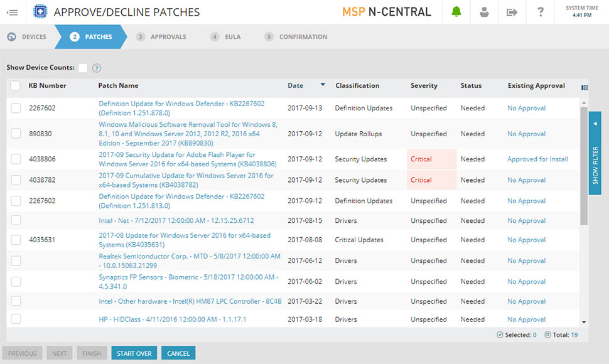
Task: Click Update Rollups classification cell
Action: 358,134
